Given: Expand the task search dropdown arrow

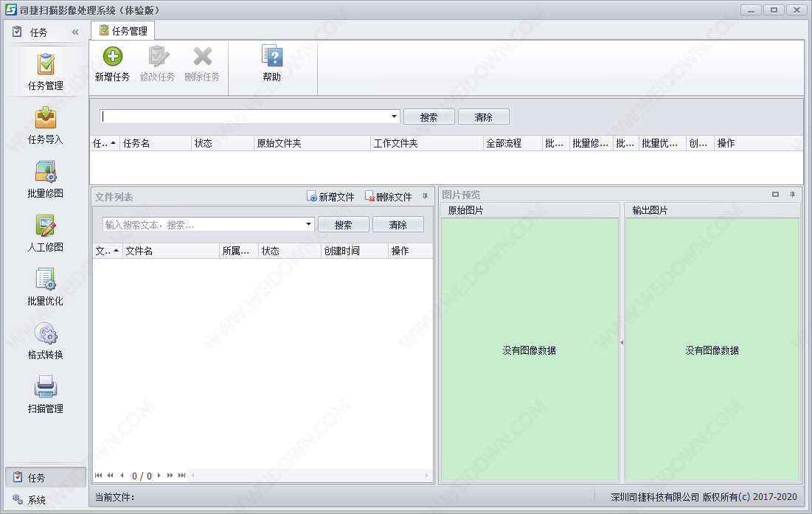Looking at the screenshot, I should click(x=395, y=117).
